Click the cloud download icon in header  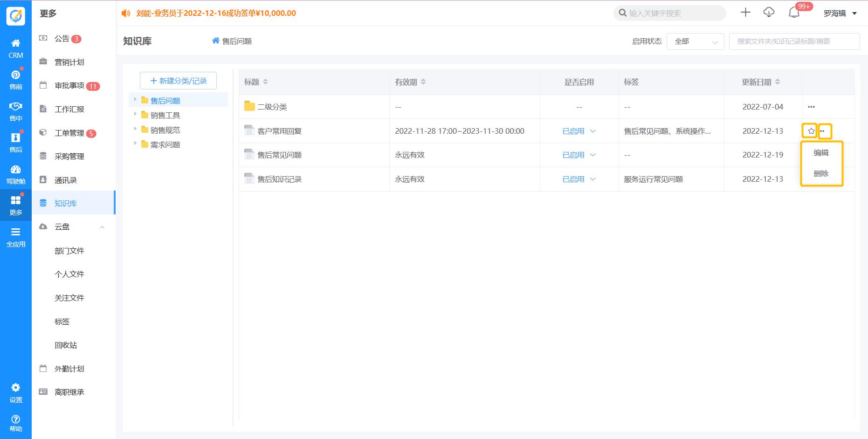[x=769, y=13]
